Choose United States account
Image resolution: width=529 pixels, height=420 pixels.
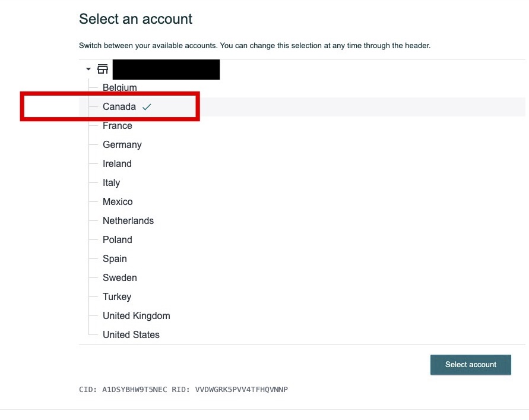tap(131, 334)
